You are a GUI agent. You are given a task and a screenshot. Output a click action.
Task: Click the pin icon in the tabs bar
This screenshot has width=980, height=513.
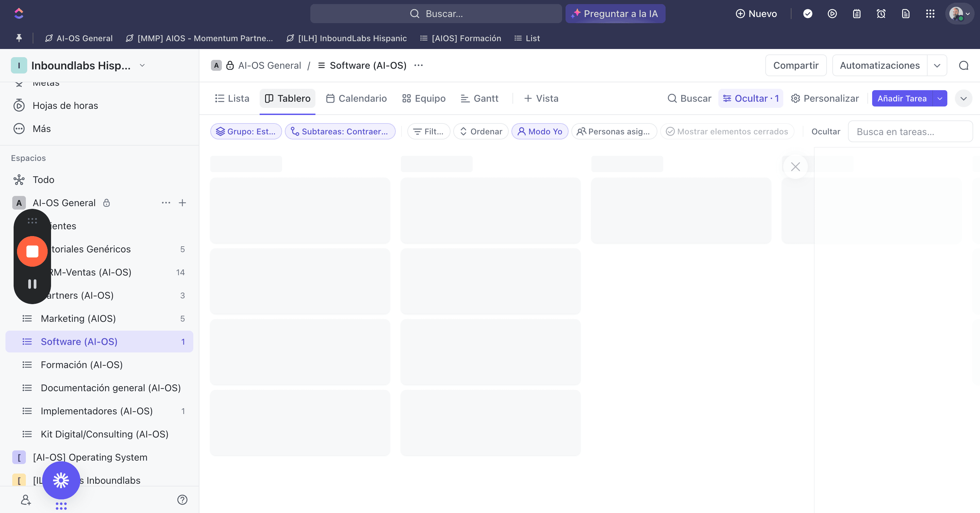coord(19,38)
